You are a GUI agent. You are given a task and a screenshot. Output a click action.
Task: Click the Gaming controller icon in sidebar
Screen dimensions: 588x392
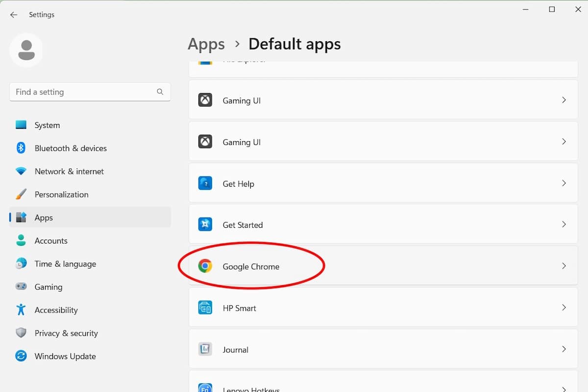point(21,287)
